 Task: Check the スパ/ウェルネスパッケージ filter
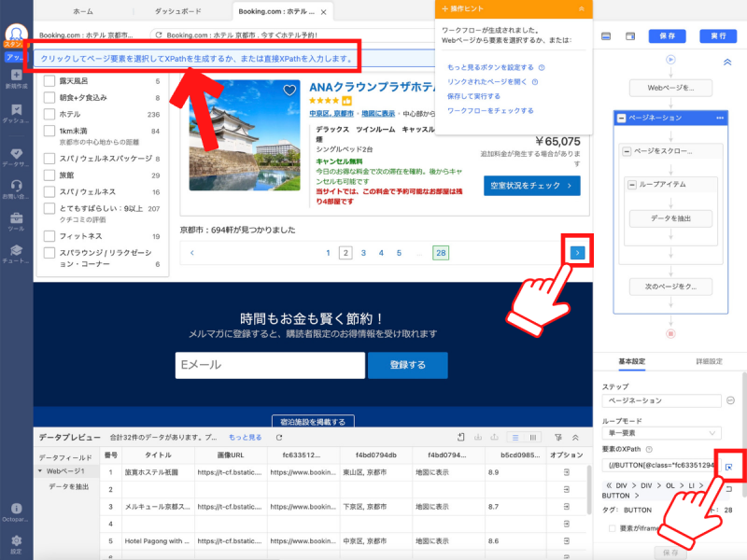(49, 158)
